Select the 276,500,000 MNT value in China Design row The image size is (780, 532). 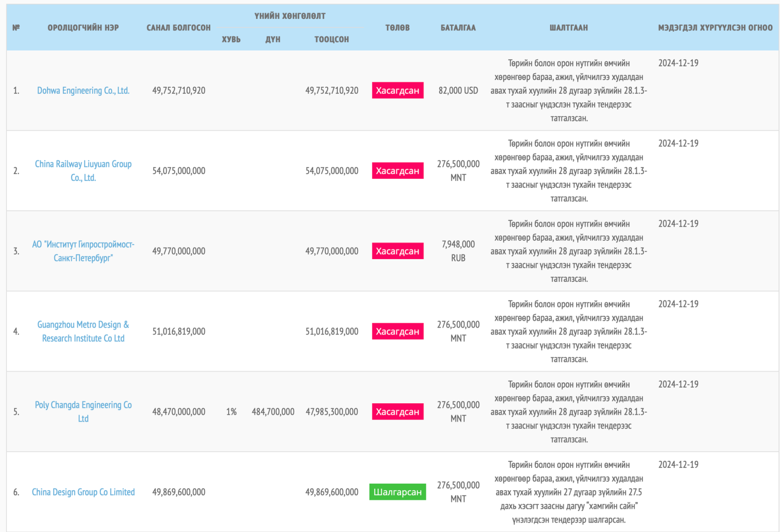[x=458, y=492]
